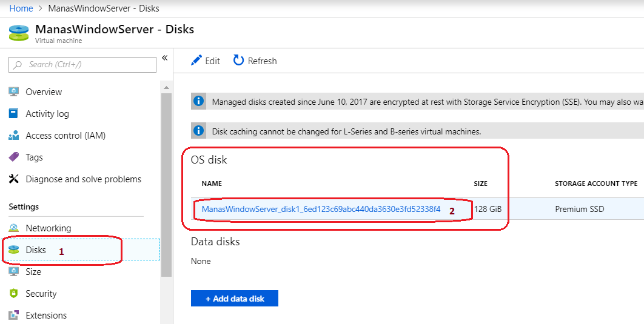This screenshot has width=644, height=324.
Task: Click the Networking globe icon
Action: click(x=14, y=228)
